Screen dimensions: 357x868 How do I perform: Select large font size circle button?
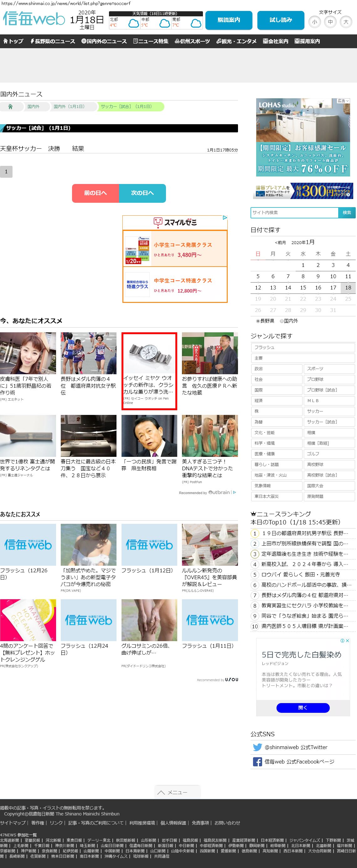(x=345, y=22)
